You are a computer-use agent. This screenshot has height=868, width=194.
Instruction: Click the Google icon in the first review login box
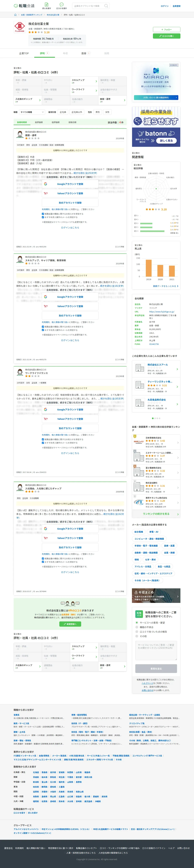pyautogui.click(x=46, y=184)
